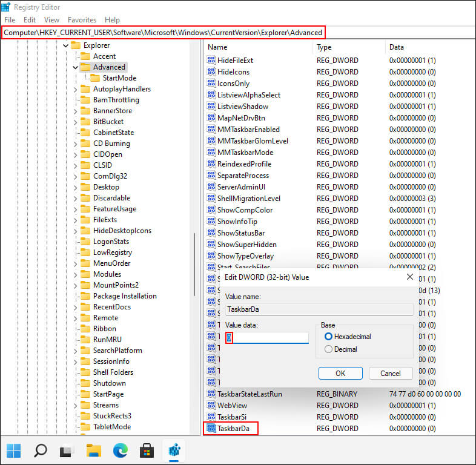Viewport: 476px width, 465px height.
Task: Cancel the Edit DWORD dialog
Action: coord(391,373)
